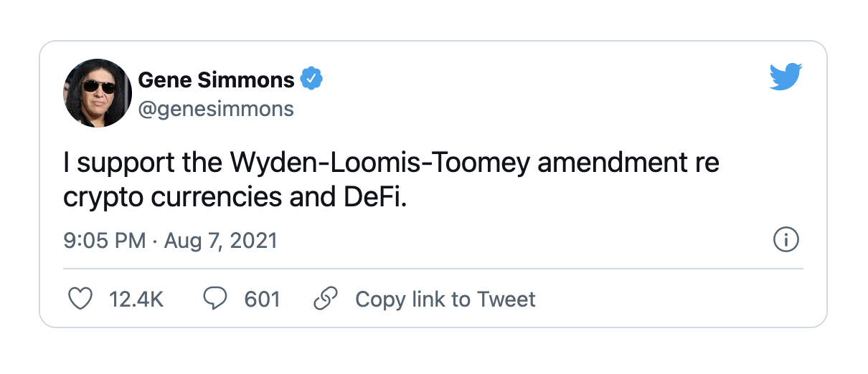Click the Gene Simmons display name

216,80
